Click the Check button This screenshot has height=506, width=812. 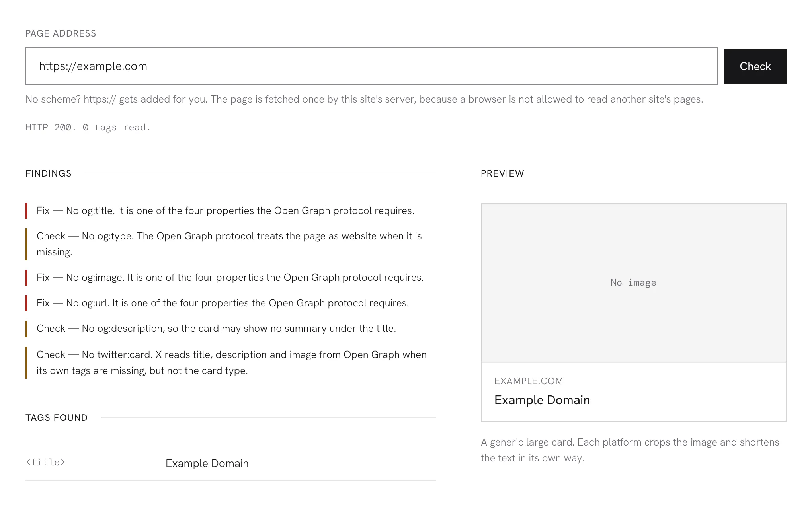point(755,66)
